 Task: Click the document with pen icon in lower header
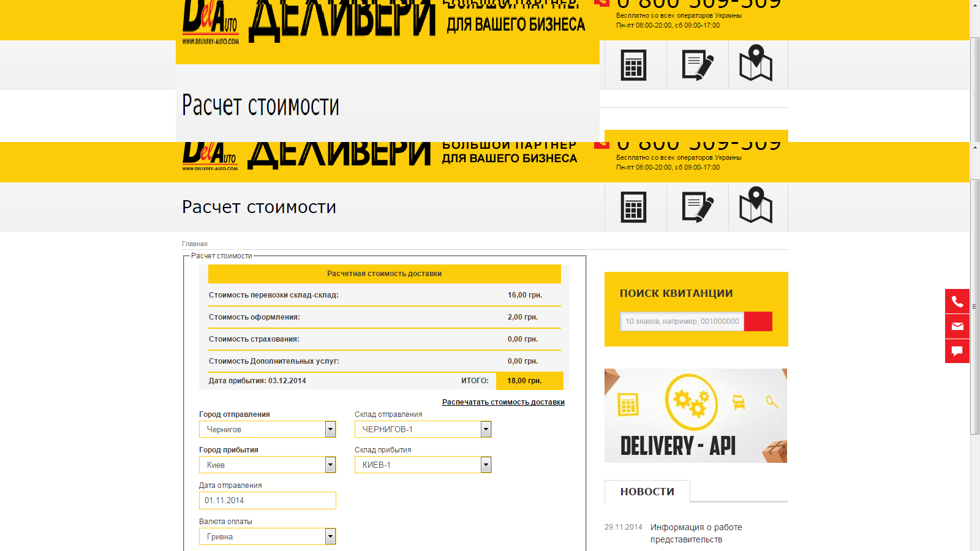[x=698, y=207]
